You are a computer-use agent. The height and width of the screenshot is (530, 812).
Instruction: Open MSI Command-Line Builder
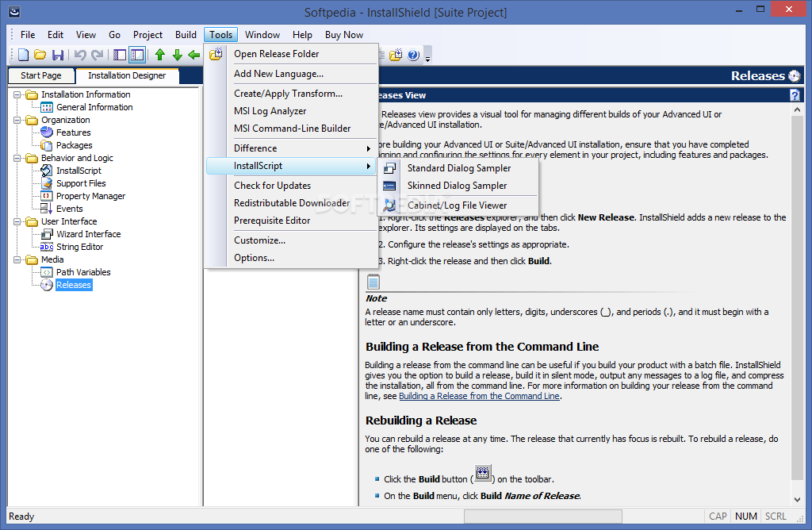pyautogui.click(x=291, y=129)
